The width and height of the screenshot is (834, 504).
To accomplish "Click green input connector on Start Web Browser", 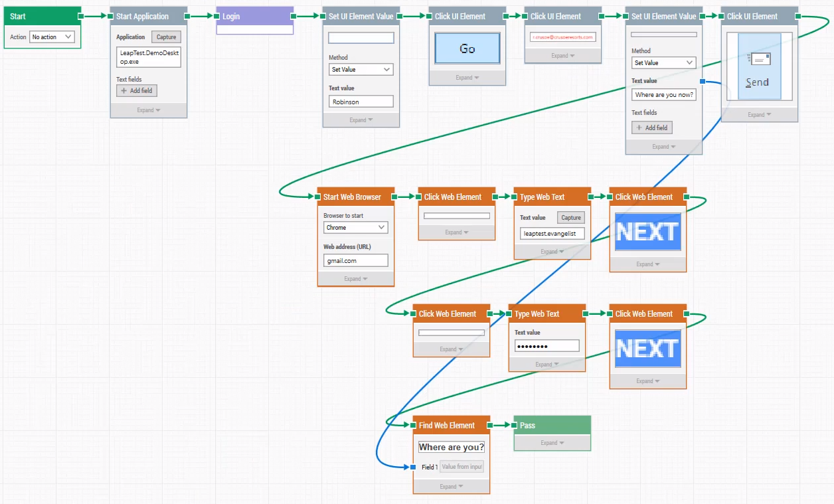I will [317, 197].
